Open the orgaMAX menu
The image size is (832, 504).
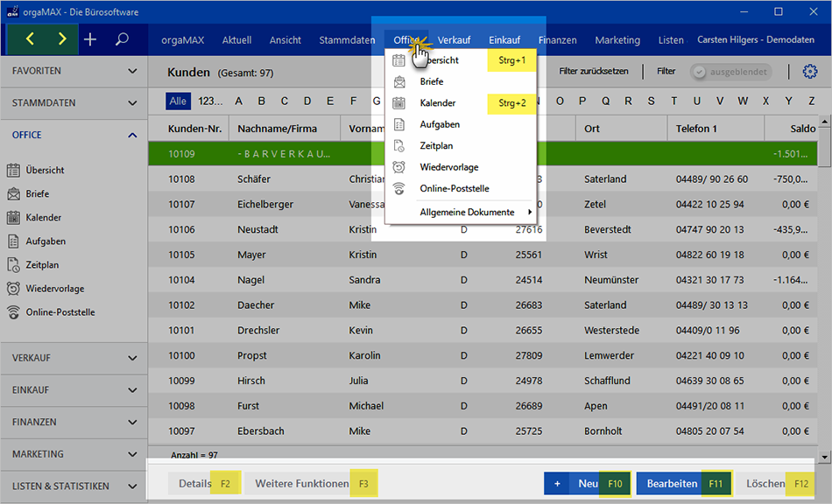pos(182,39)
